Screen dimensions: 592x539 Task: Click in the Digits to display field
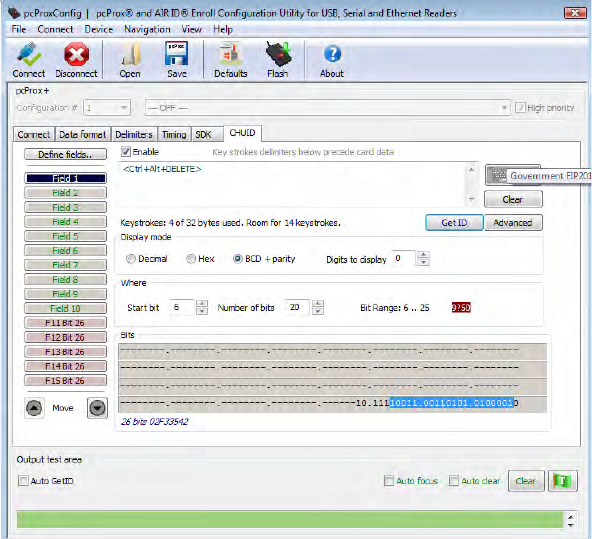point(404,259)
